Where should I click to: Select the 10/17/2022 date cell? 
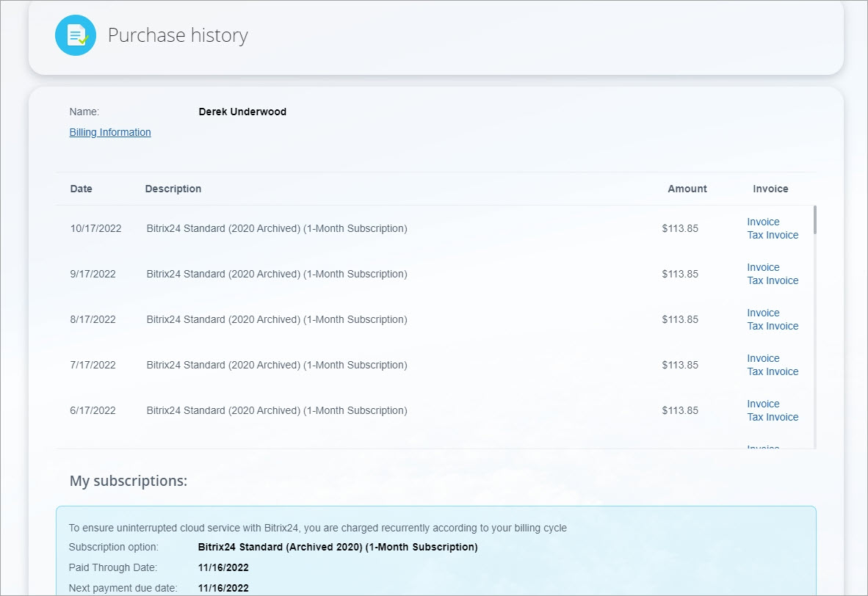(95, 228)
